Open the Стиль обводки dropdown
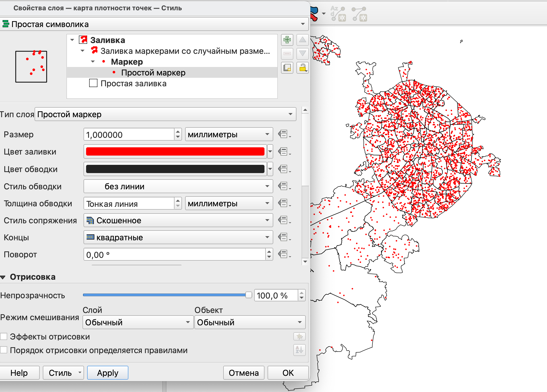547x392 pixels. (x=178, y=186)
